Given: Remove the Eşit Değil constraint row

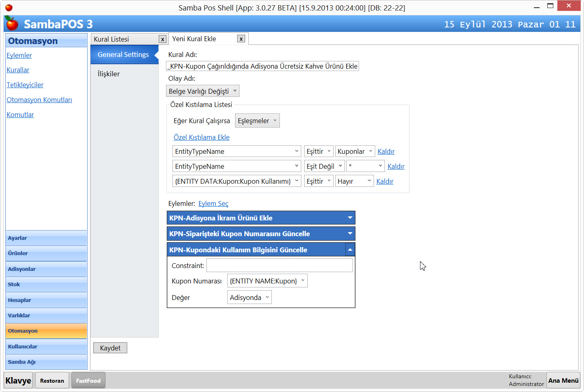Looking at the screenshot, I should pyautogui.click(x=396, y=166).
